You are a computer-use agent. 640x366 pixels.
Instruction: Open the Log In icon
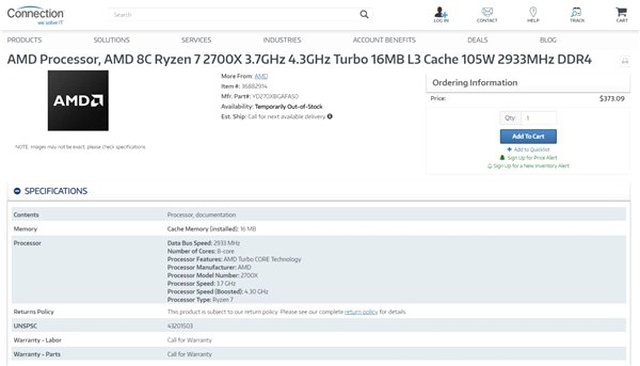point(441,14)
